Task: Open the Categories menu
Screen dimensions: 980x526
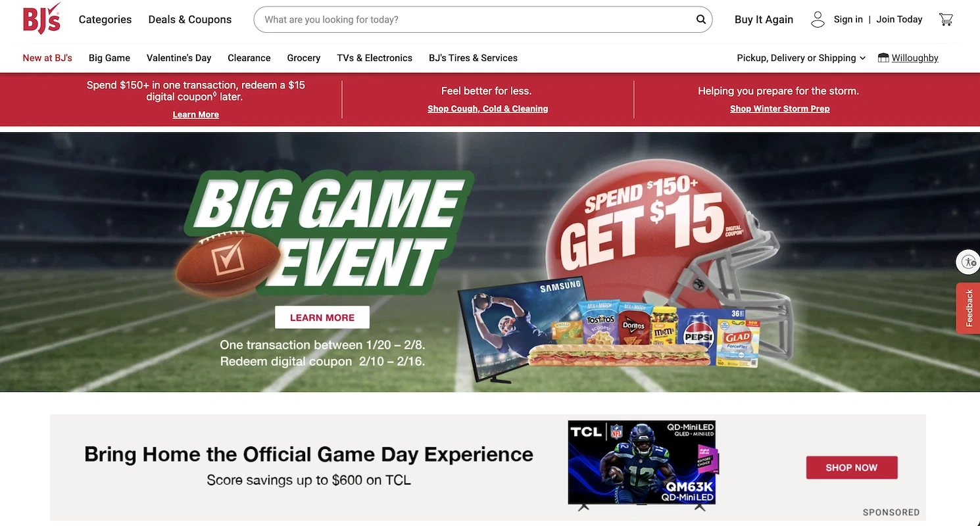Action: 105,20
